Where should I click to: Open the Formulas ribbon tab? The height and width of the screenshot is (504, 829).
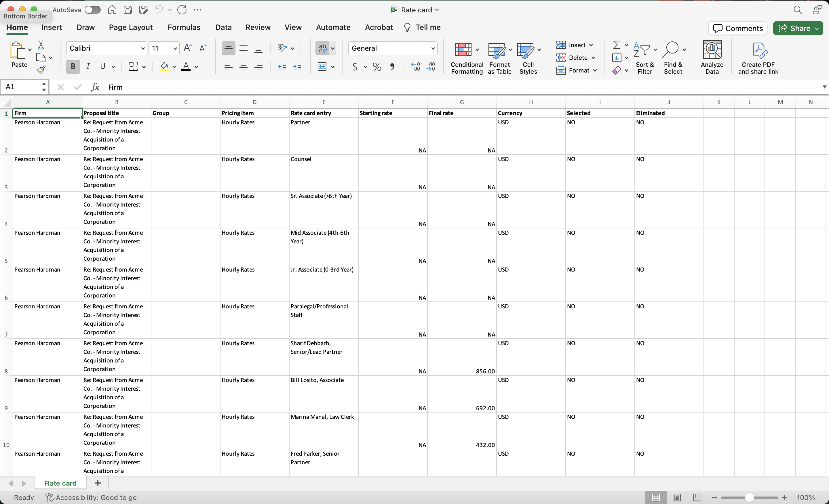click(184, 27)
